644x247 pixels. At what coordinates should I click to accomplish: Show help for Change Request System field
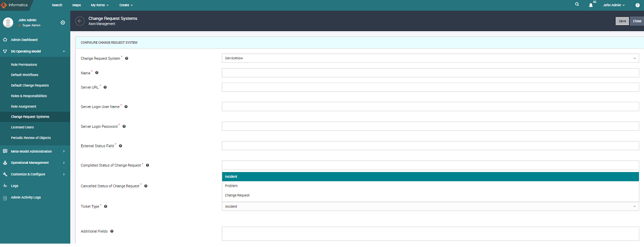[127, 58]
